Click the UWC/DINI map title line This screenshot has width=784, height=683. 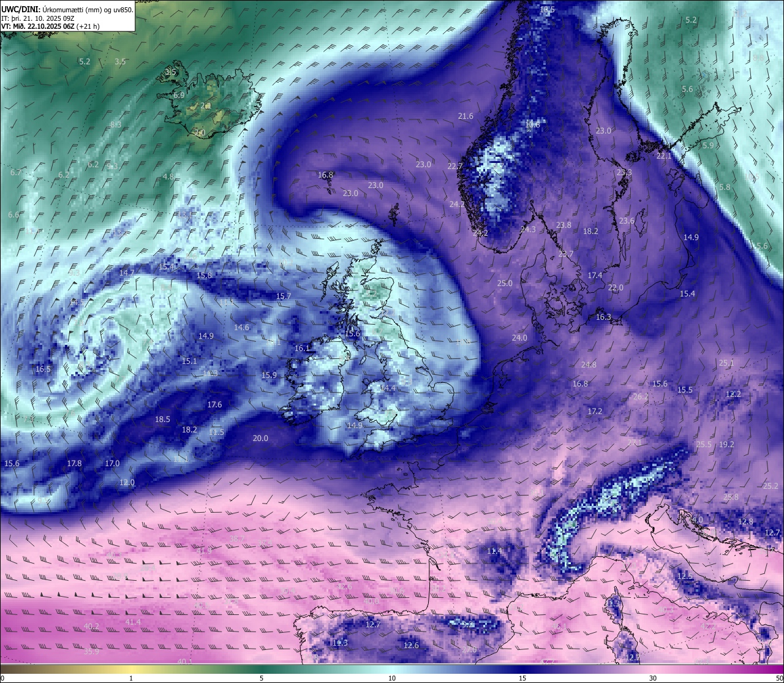(67, 10)
